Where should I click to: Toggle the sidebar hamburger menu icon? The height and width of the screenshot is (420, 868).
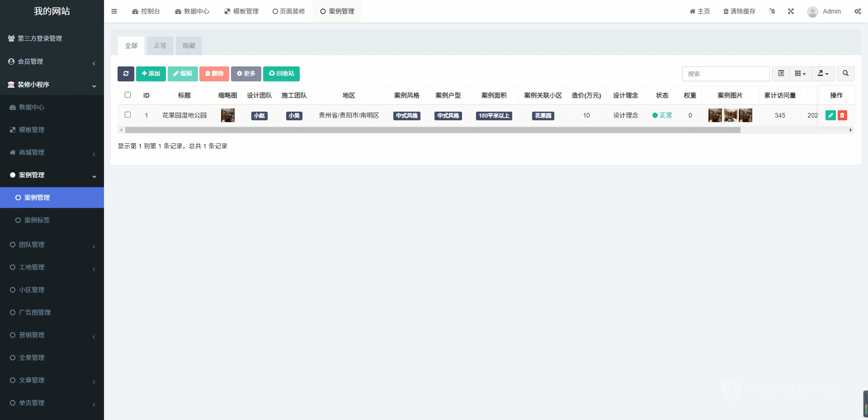[114, 11]
